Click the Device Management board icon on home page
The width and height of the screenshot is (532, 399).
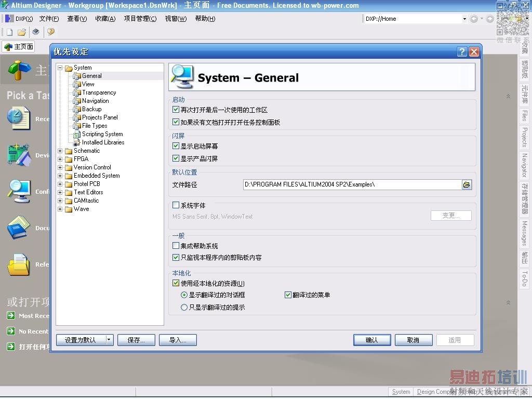[x=19, y=155]
